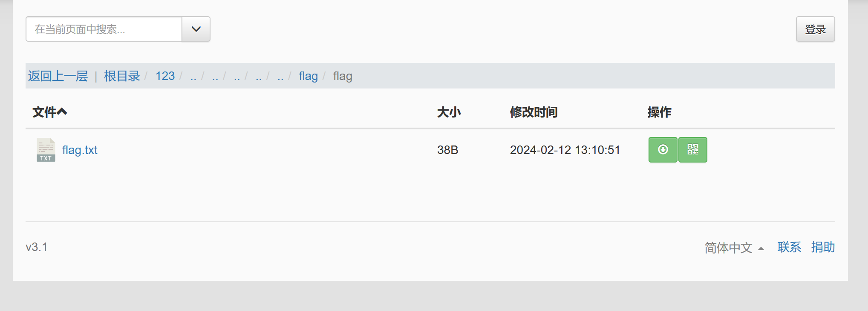Click the 登录 login button
Image resolution: width=868 pixels, height=311 pixels.
(815, 29)
